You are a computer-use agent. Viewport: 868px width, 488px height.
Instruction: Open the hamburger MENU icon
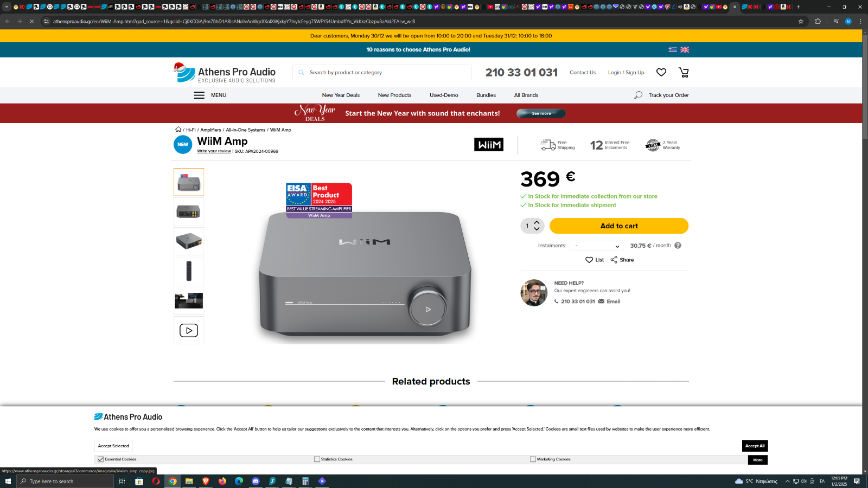pyautogui.click(x=199, y=95)
